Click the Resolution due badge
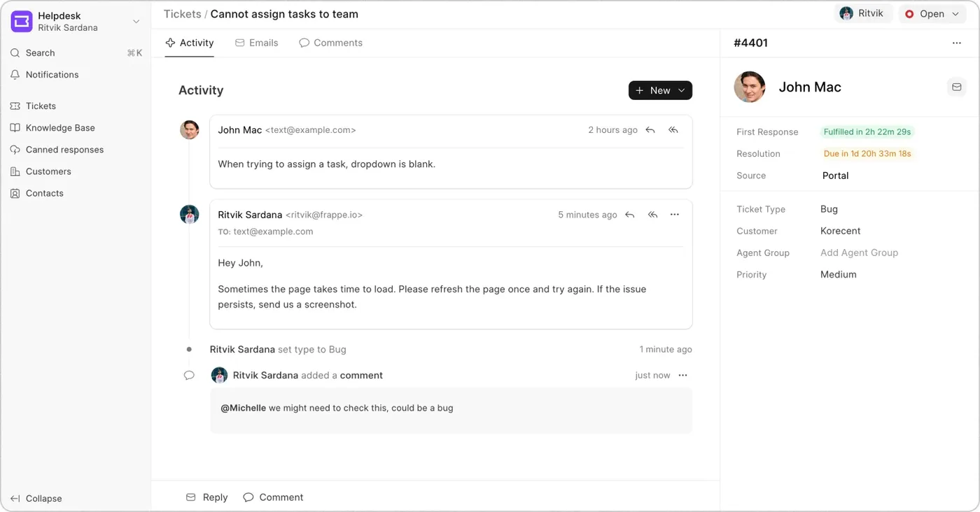Screen dimensions: 980x512 (x=867, y=153)
